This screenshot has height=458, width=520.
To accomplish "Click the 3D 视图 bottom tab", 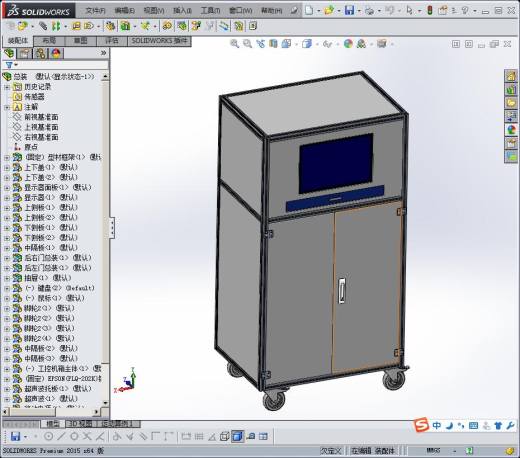I will 80,424.
